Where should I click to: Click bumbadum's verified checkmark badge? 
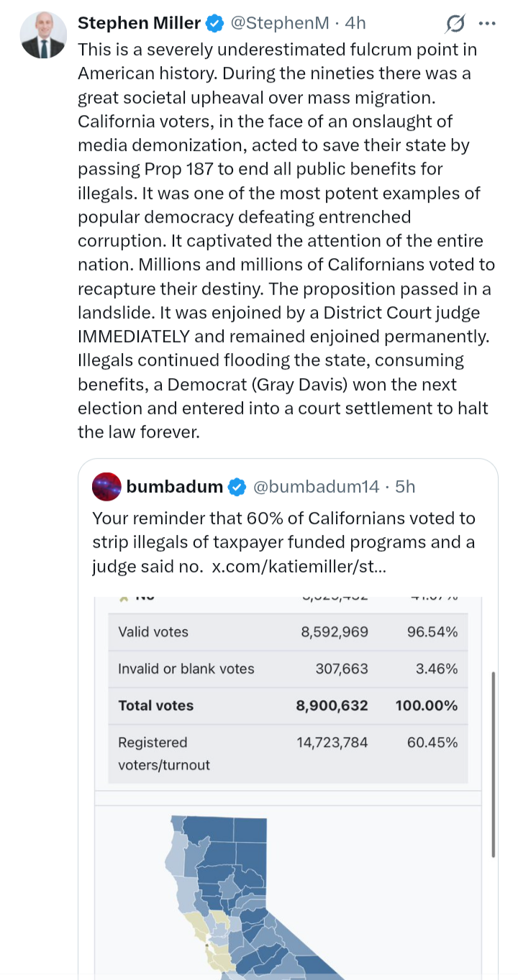pos(237,487)
